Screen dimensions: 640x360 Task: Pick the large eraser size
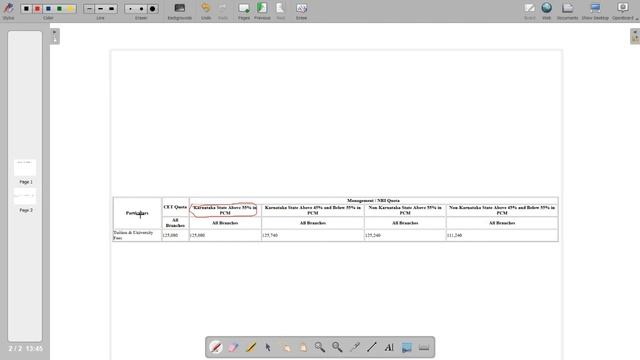pyautogui.click(x=153, y=9)
